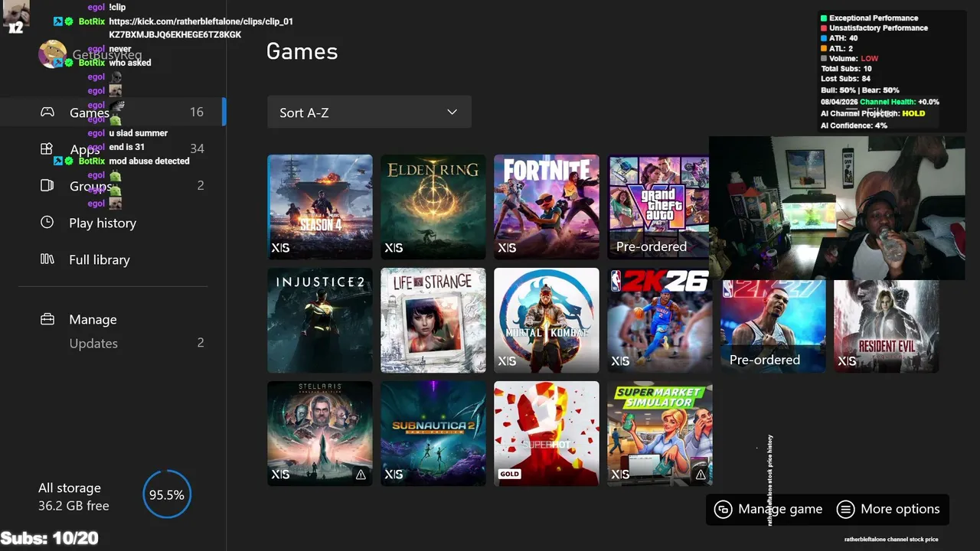Select the Games label in the sidebar
This screenshot has height=551, width=980.
(x=90, y=112)
